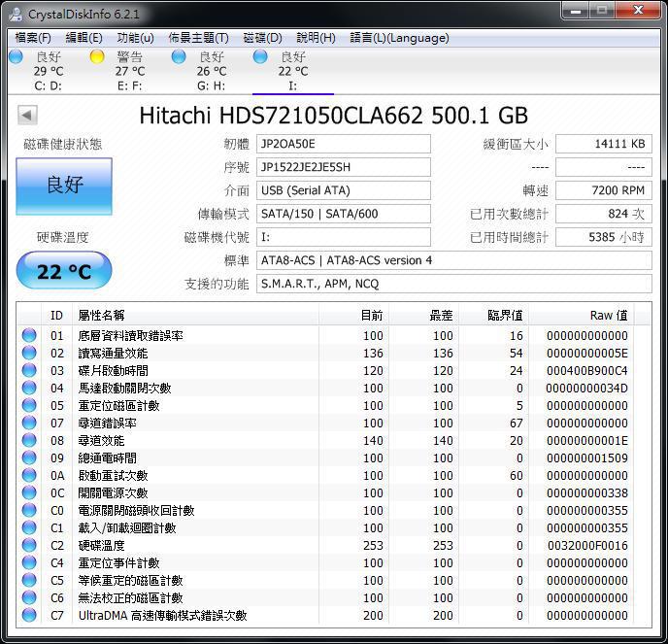
Task: Click the previous disk arrow button
Action: pos(28,115)
